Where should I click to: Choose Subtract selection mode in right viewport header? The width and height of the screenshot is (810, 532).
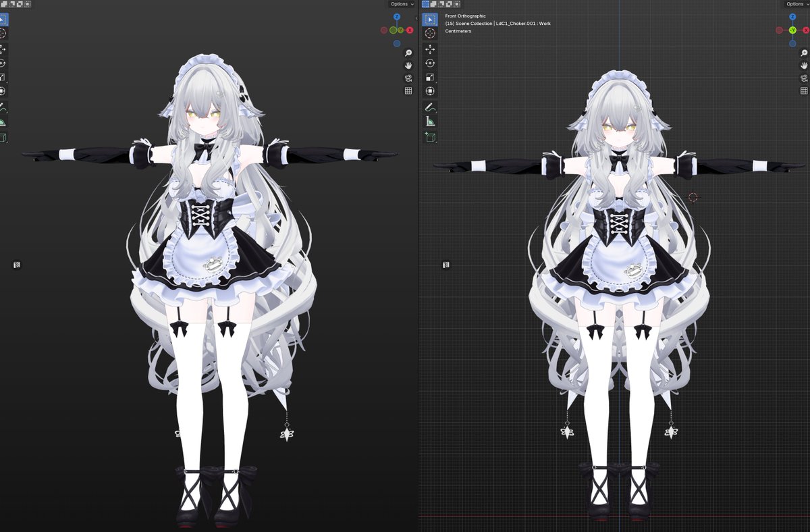tap(439, 4)
